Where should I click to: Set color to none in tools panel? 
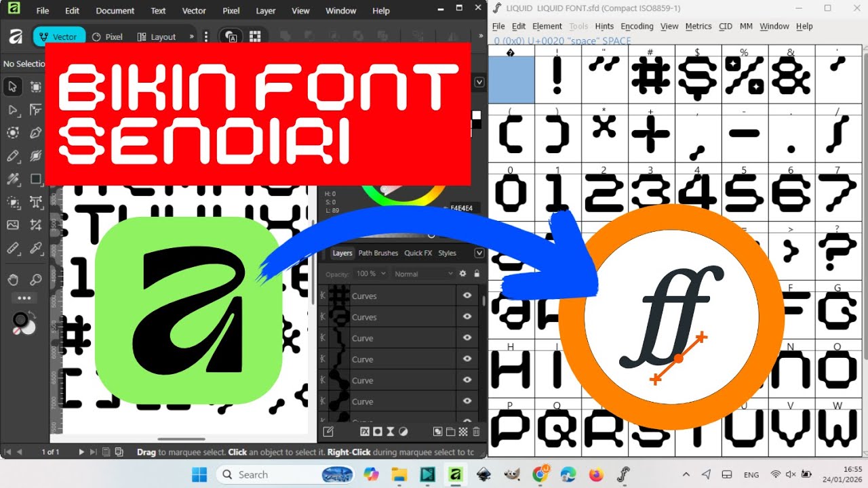(x=17, y=331)
